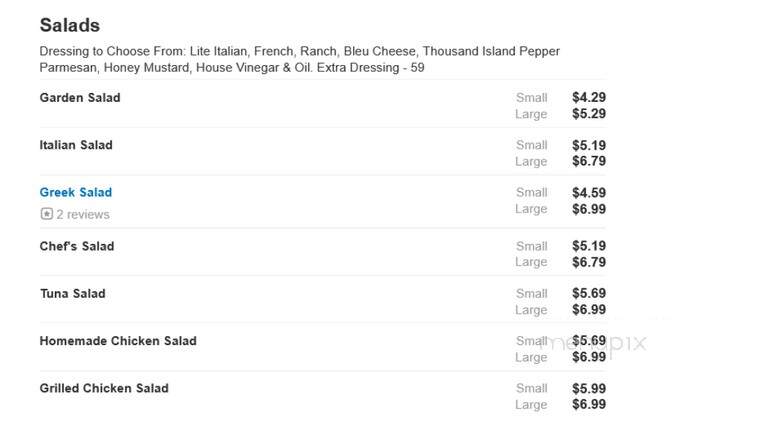772x426 pixels.
Task: Click the Garden Salad large price $5.29
Action: click(589, 114)
